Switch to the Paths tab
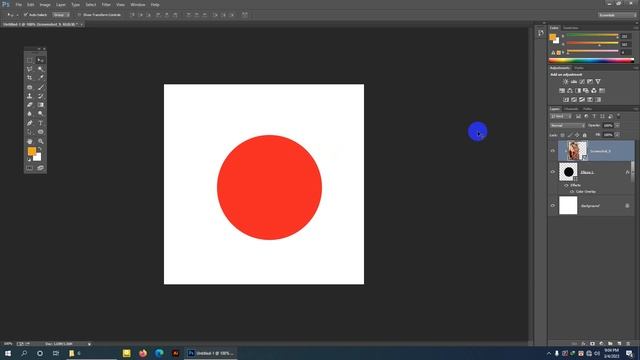 [x=587, y=109]
